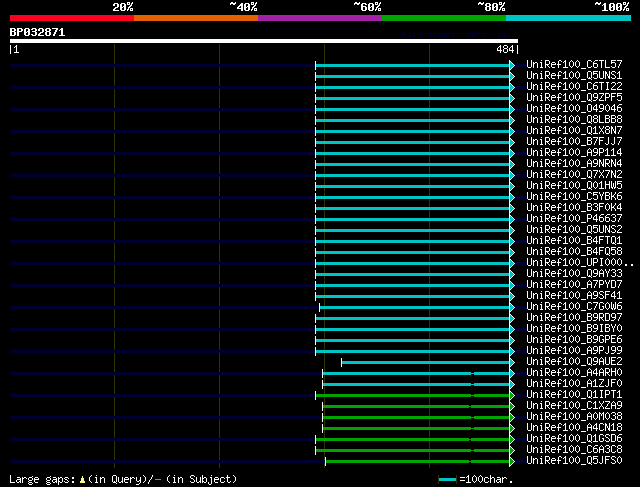Open the UniRef100_C5YBK6 hit
Screen dimensions: 640x487
574,197
